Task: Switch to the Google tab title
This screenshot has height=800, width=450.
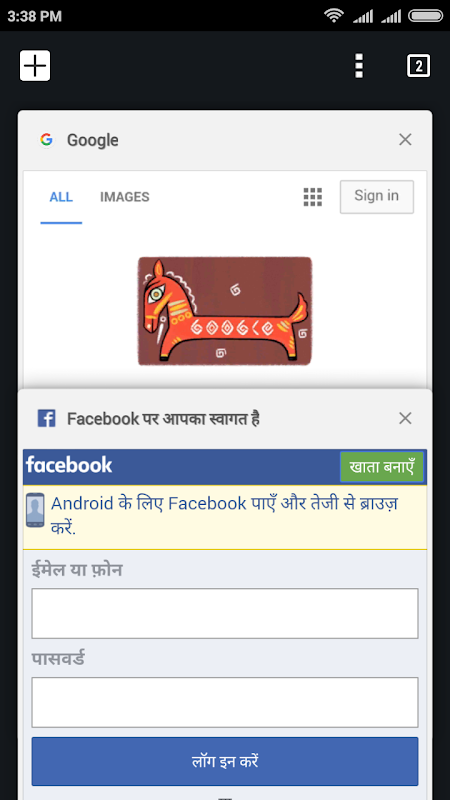Action: point(93,140)
